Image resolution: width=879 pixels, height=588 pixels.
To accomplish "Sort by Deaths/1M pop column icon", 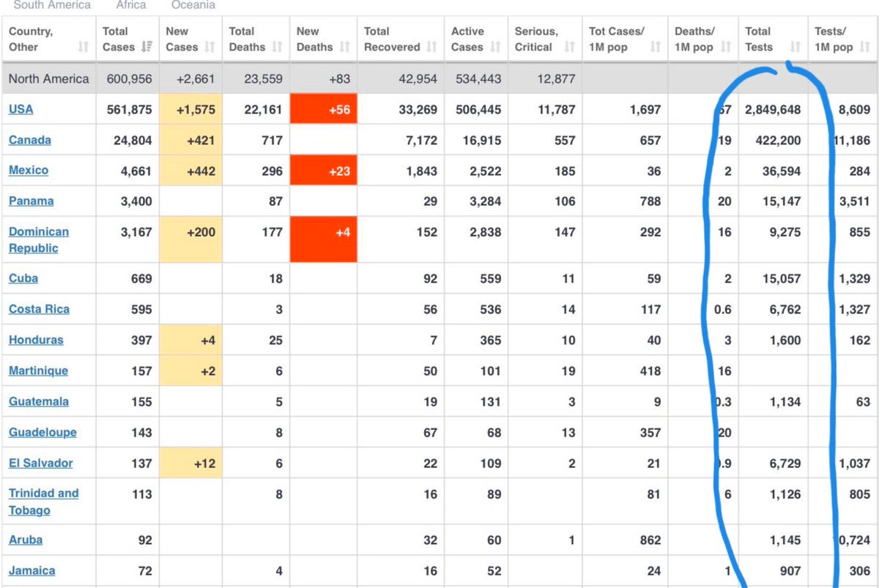I will click(726, 47).
